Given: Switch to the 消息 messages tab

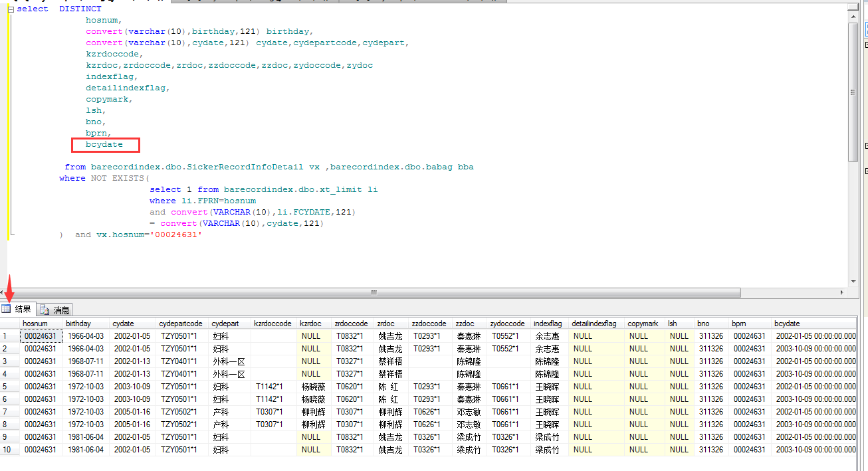Looking at the screenshot, I should point(54,310).
